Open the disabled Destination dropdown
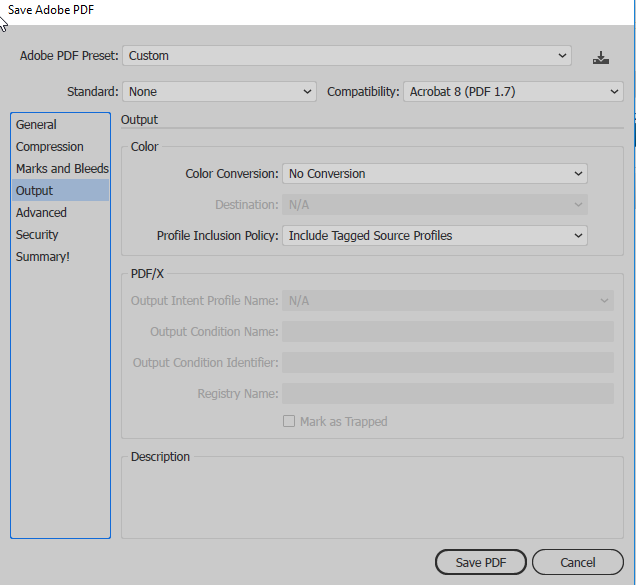This screenshot has height=585, width=636. point(435,205)
